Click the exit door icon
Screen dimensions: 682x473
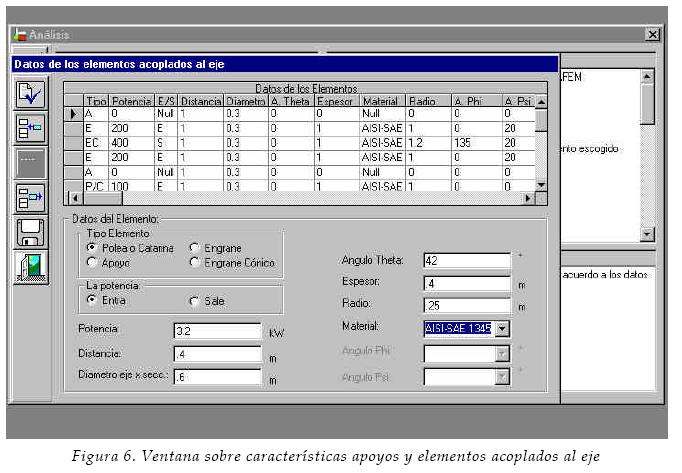(x=30, y=267)
